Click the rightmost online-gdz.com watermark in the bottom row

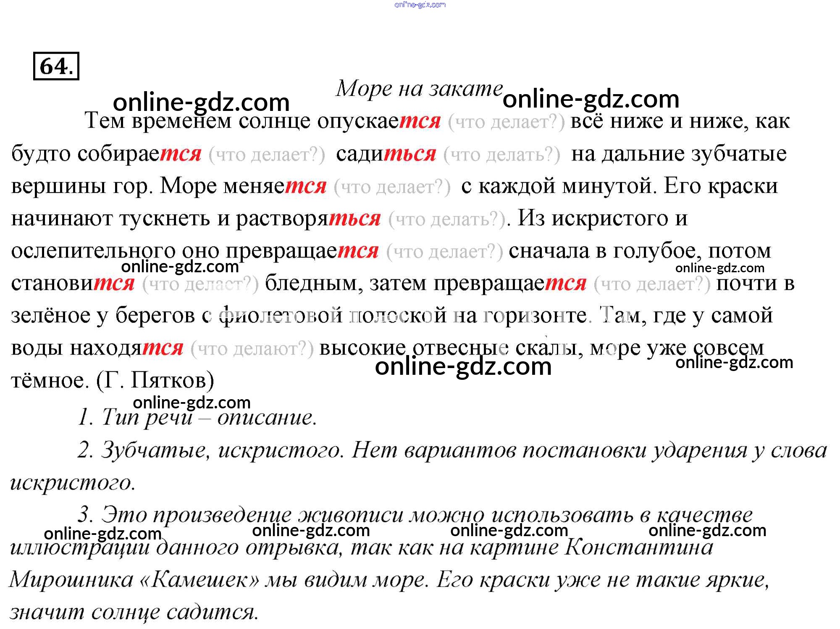click(x=707, y=530)
